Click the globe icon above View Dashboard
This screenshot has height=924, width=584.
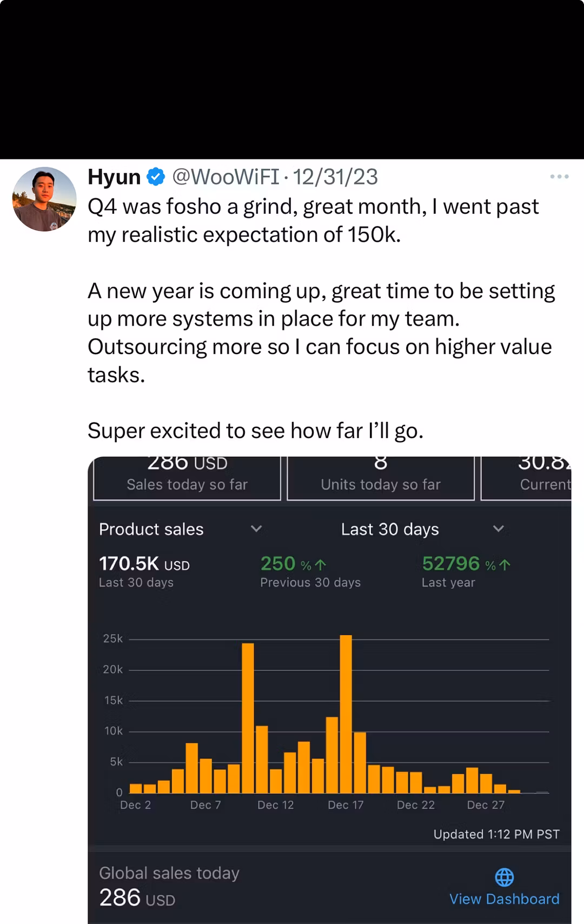click(x=504, y=877)
